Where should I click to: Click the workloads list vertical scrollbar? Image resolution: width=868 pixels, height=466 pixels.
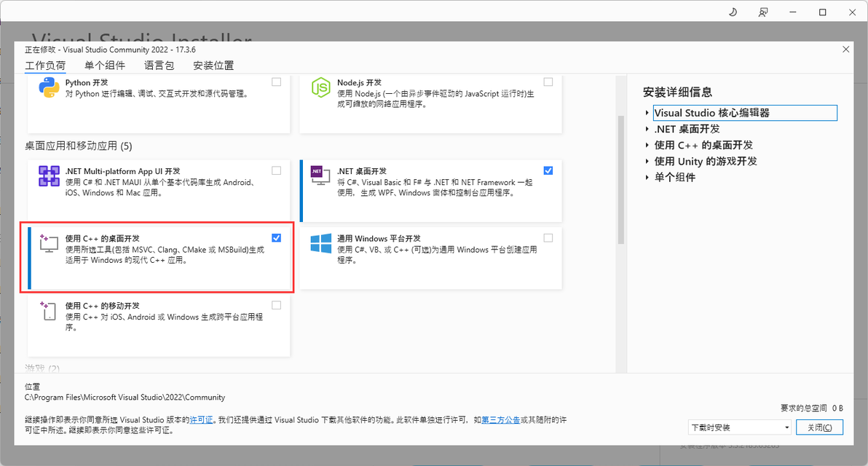(x=621, y=180)
